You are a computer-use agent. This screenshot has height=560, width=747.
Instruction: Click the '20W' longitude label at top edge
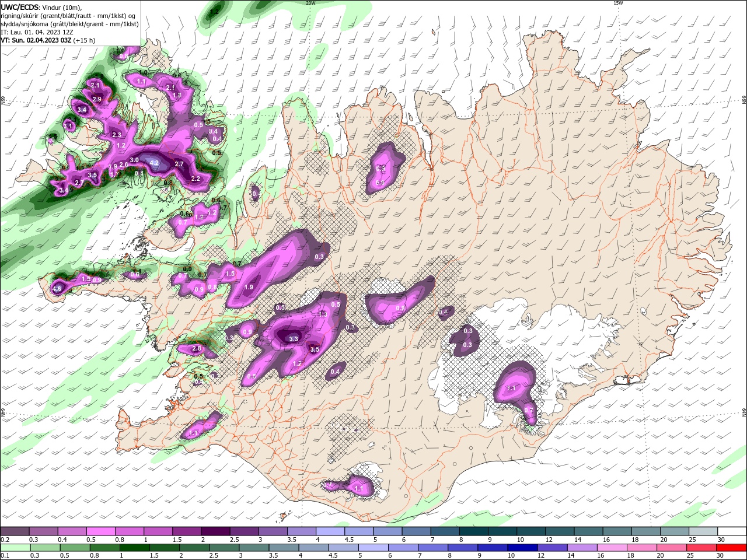click(x=310, y=3)
